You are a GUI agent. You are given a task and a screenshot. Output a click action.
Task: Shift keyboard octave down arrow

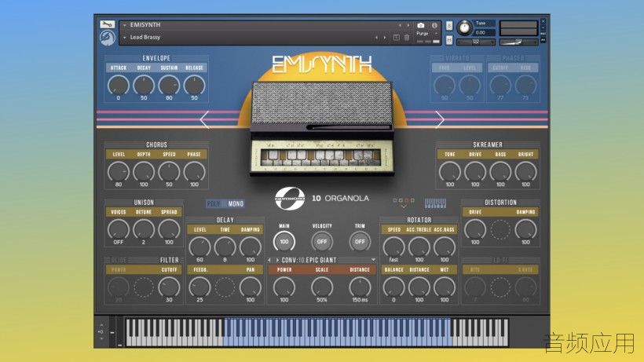click(x=101, y=338)
